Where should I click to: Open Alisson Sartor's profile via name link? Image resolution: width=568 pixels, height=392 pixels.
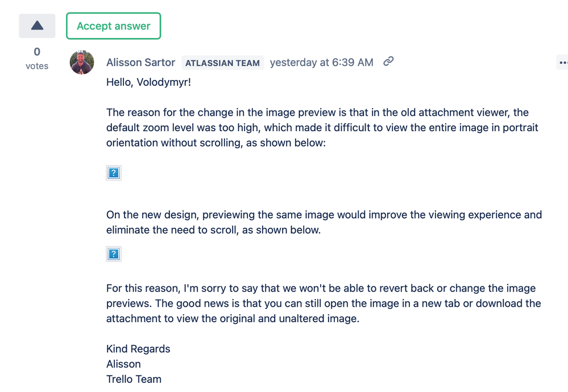click(140, 62)
